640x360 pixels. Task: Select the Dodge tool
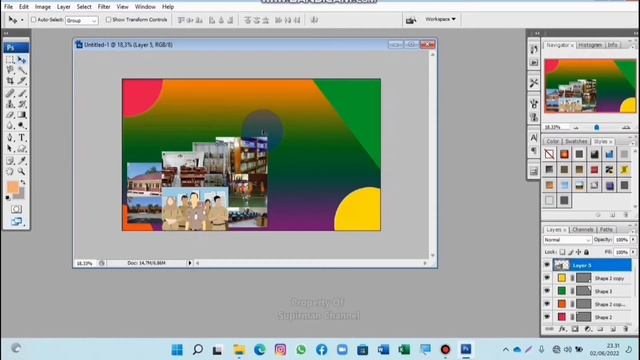22,125
